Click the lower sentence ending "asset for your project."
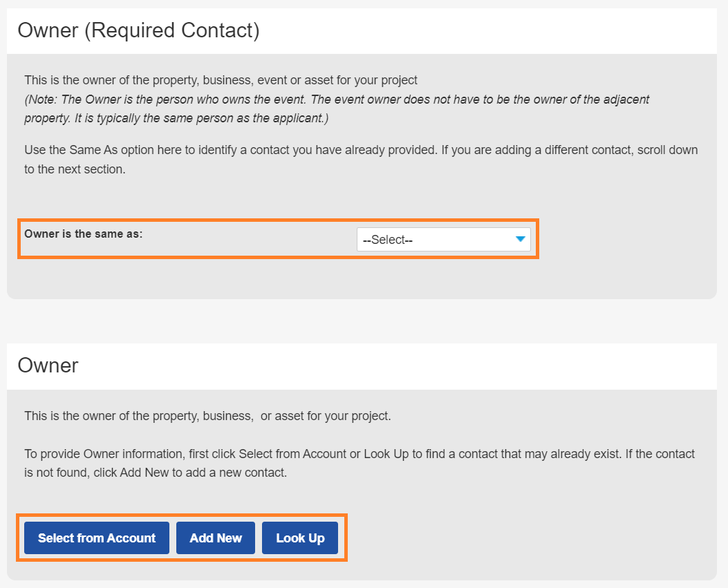The height and width of the screenshot is (588, 728). point(207,416)
